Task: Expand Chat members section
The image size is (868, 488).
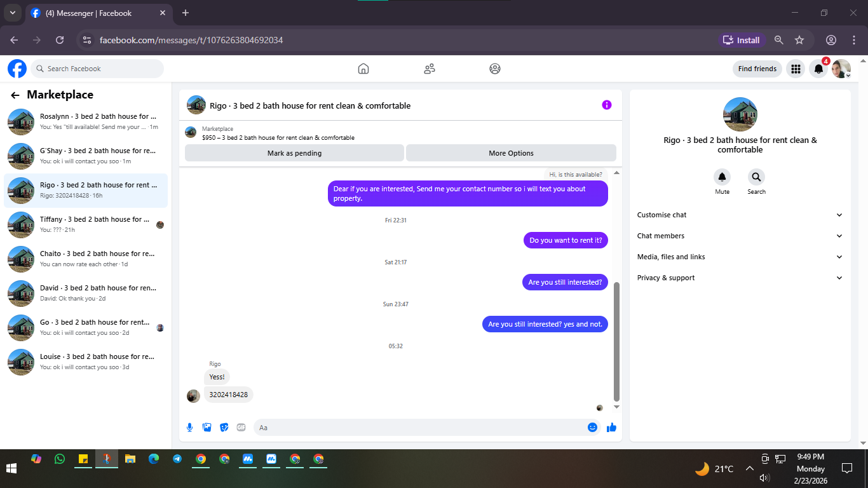Action: tap(740, 236)
